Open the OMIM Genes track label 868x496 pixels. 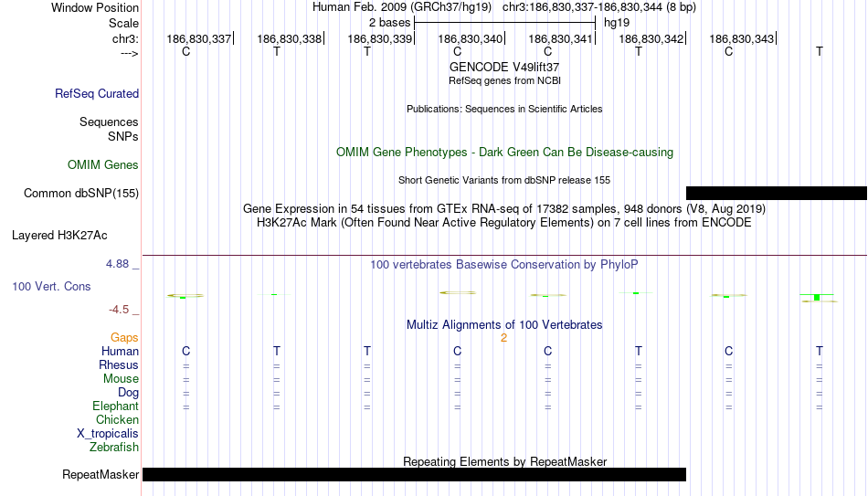[x=103, y=165]
